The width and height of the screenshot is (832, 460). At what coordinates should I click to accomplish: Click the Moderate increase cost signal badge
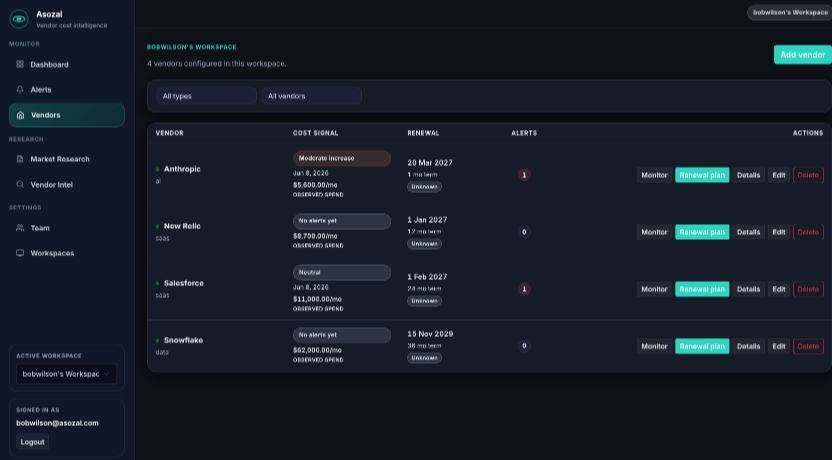342,158
